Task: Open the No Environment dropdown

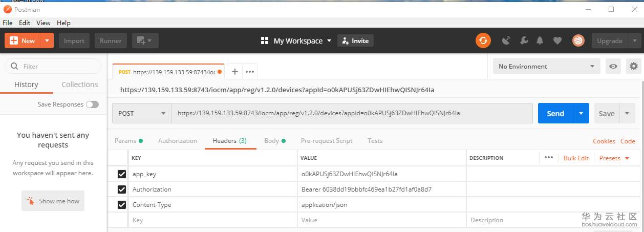Action: [546, 66]
